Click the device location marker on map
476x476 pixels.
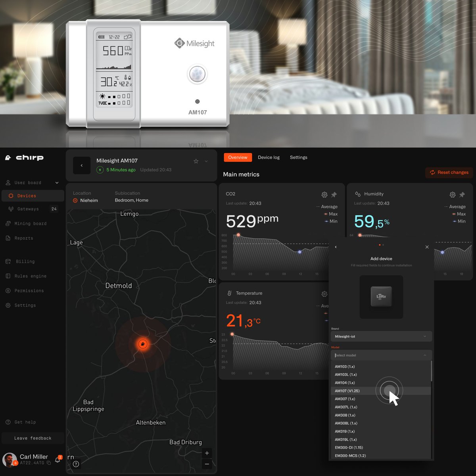143,344
